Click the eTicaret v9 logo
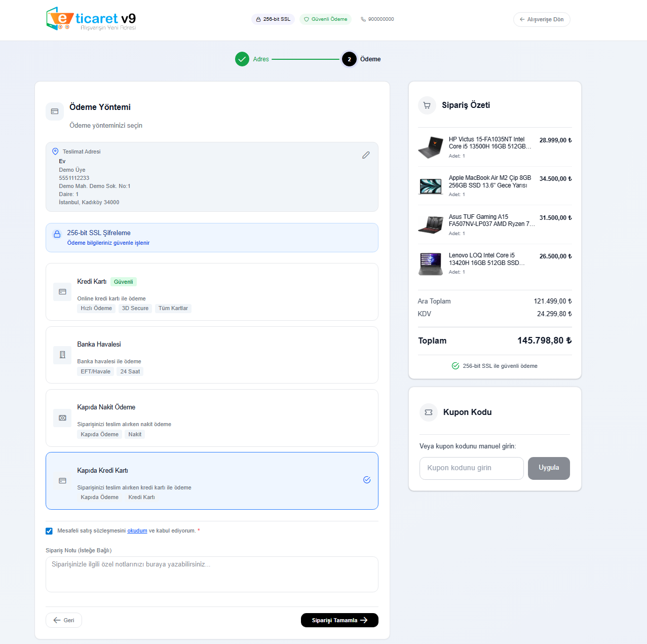647x644 pixels. [91, 19]
